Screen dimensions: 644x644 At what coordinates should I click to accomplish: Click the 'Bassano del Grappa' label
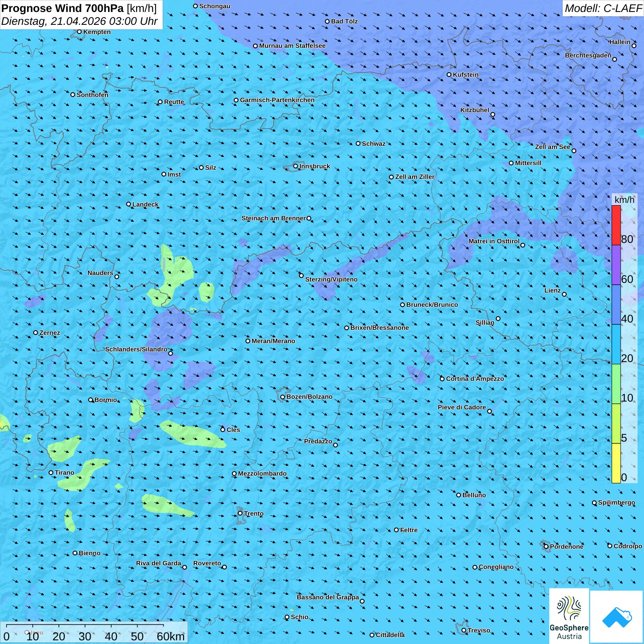(x=328, y=597)
